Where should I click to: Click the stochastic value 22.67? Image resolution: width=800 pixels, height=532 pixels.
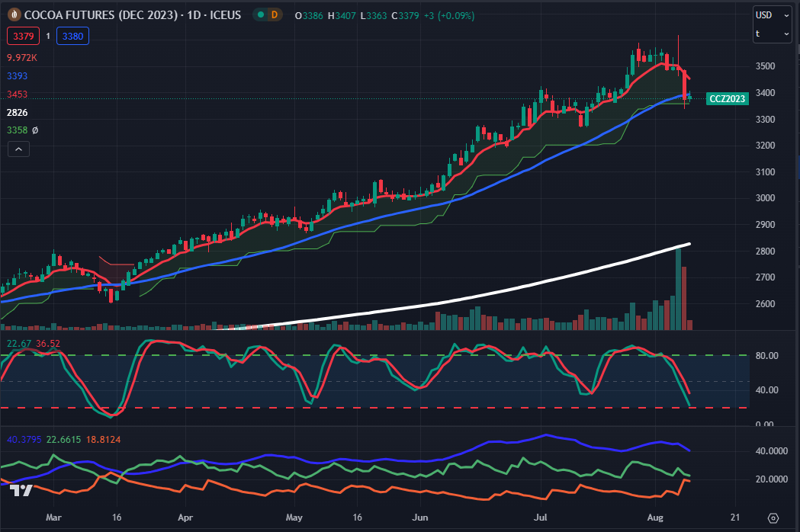(19, 344)
